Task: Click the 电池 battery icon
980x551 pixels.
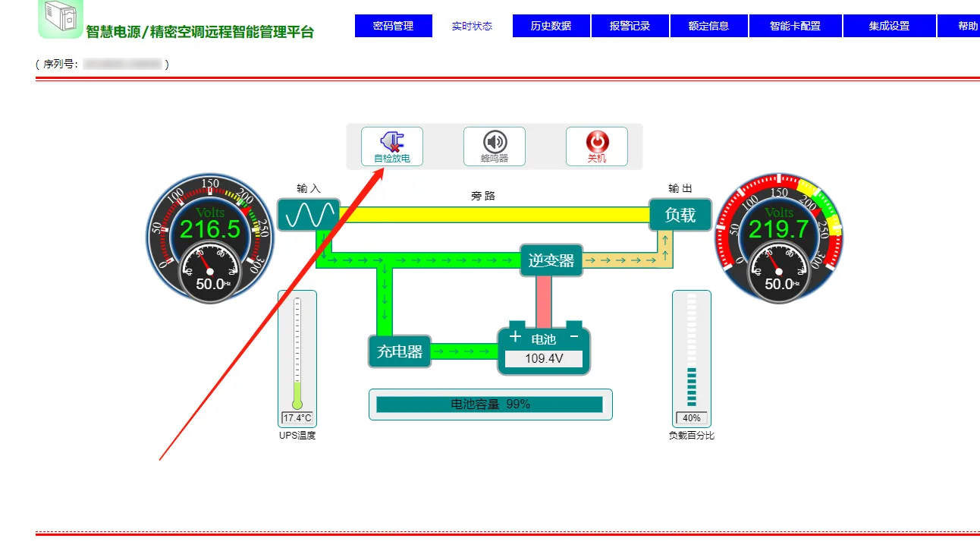Action: pyautogui.click(x=544, y=348)
